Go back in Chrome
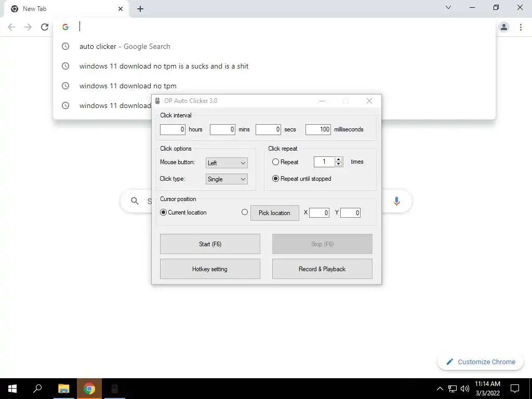 click(x=11, y=27)
